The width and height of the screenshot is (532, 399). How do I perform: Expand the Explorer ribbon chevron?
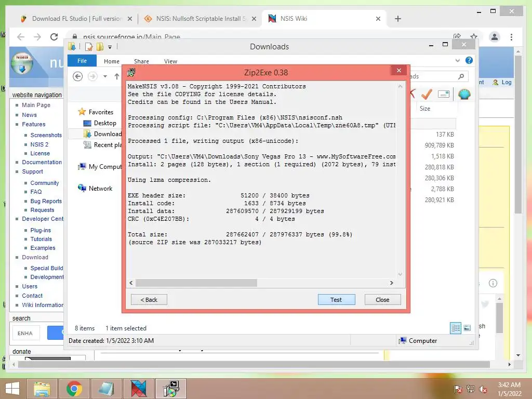click(x=457, y=60)
